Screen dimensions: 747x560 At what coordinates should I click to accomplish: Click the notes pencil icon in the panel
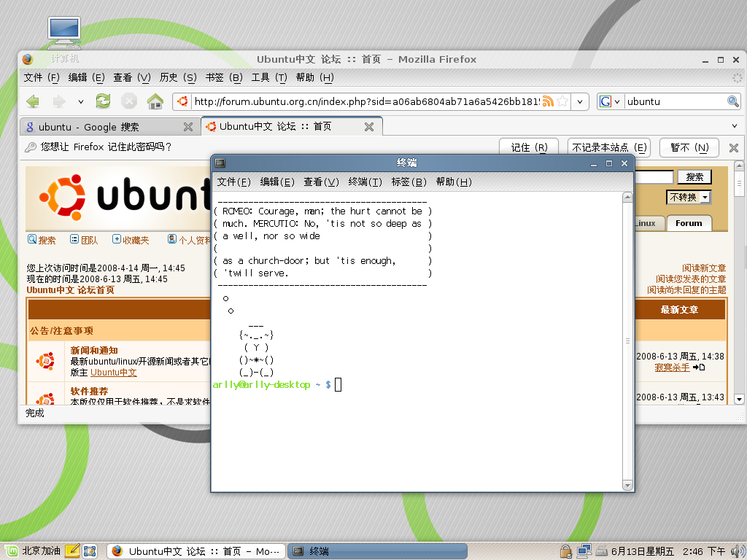point(72,551)
